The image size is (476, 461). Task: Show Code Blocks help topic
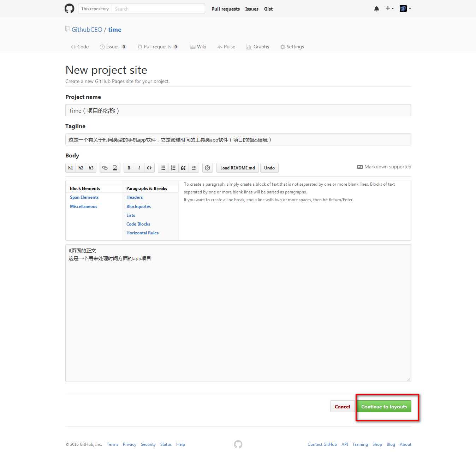pyautogui.click(x=138, y=224)
